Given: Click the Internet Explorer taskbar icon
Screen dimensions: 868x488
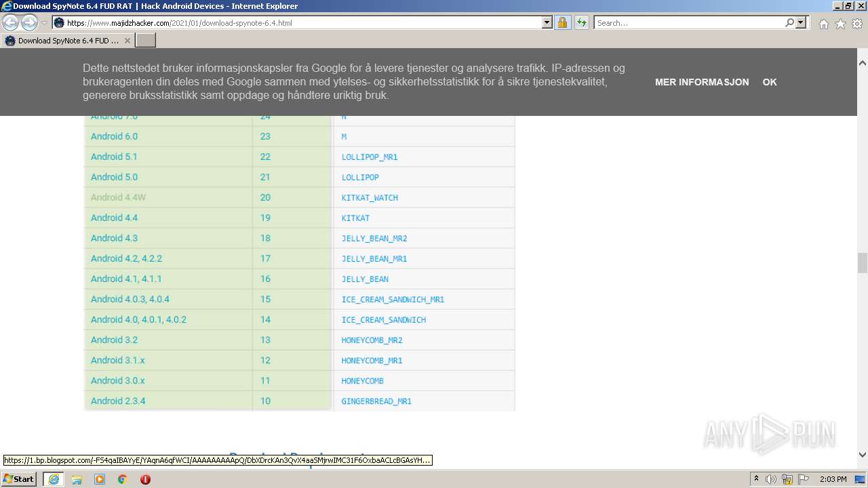Looking at the screenshot, I should (54, 479).
